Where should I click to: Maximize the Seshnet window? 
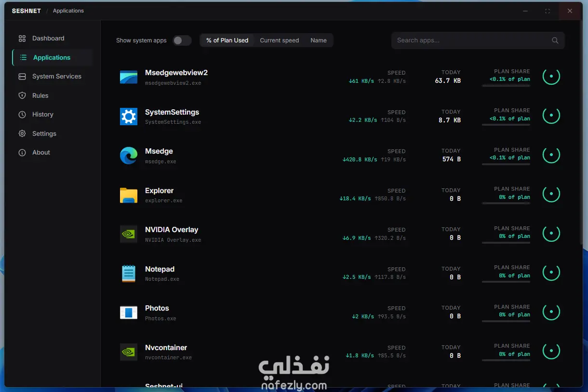(x=548, y=11)
